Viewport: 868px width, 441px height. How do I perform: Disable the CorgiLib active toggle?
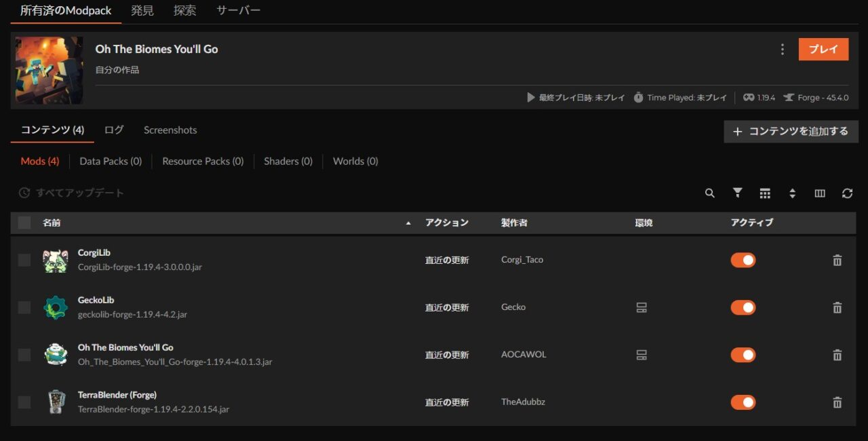pyautogui.click(x=743, y=261)
